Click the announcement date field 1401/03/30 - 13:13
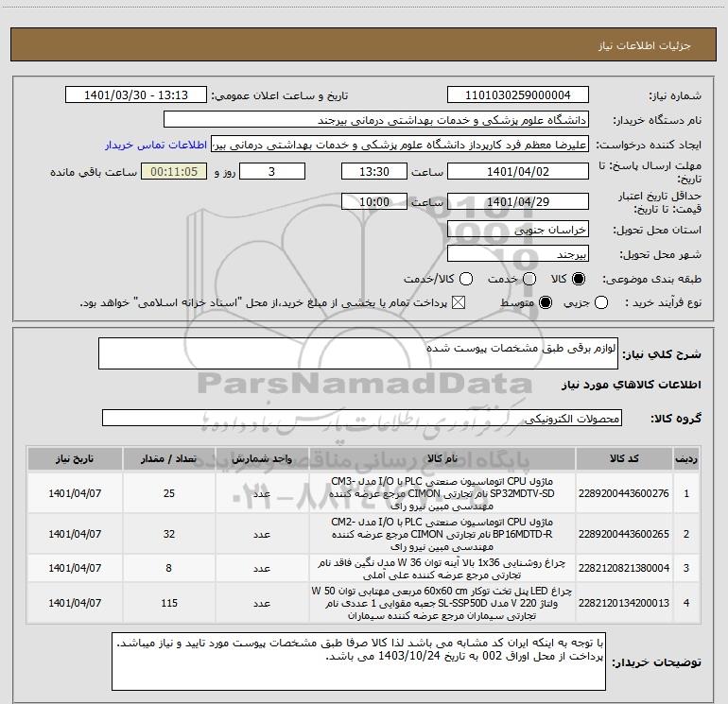Viewport: 728px width, 704px height. tap(136, 95)
